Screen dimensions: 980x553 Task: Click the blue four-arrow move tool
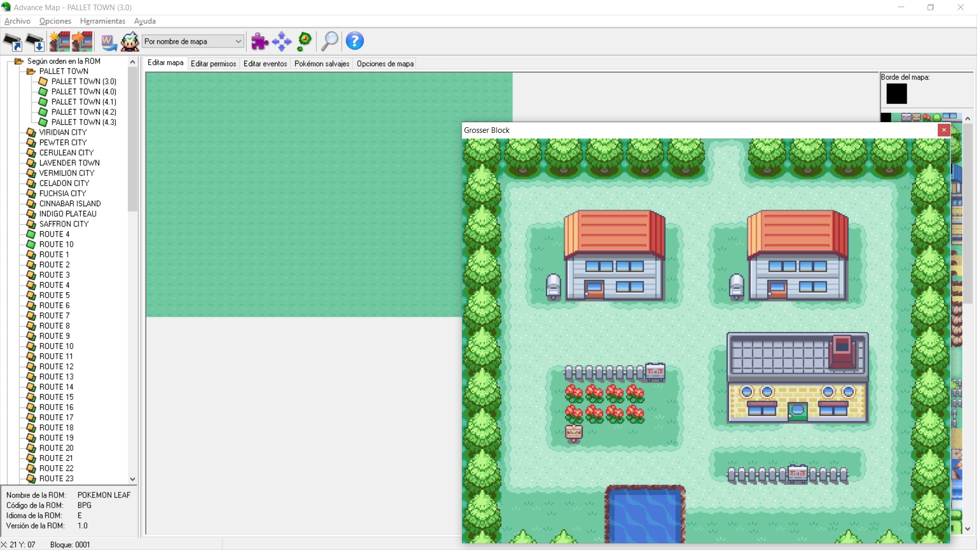click(282, 42)
